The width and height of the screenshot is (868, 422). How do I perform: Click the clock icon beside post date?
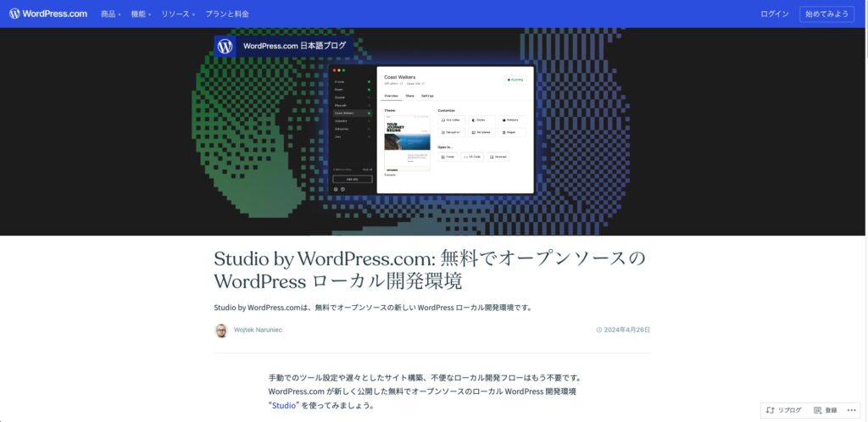coord(599,330)
